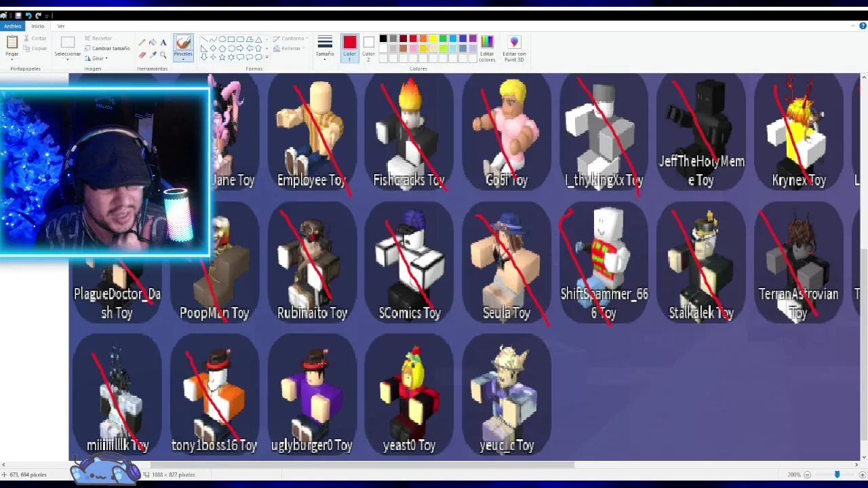The width and height of the screenshot is (868, 488).
Task: Click Editar colores icon
Action: pyautogui.click(x=487, y=43)
